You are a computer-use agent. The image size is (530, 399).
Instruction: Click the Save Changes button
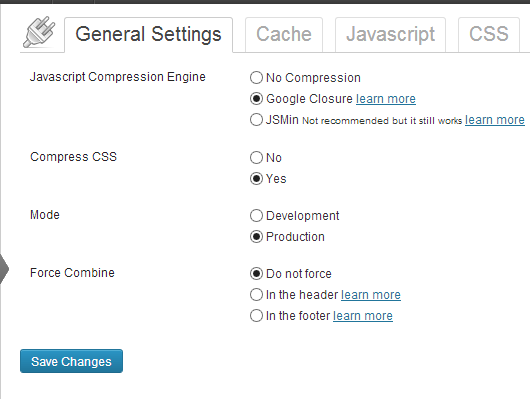tap(71, 361)
